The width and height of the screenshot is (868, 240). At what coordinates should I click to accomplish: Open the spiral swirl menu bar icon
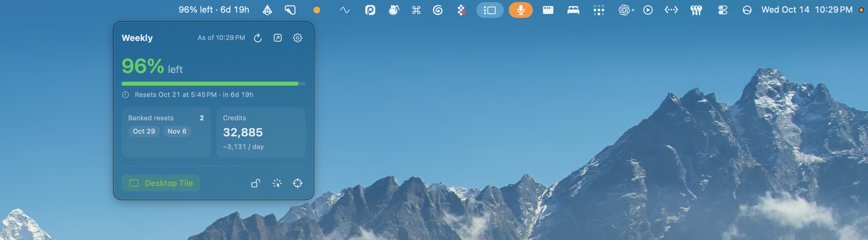[438, 10]
